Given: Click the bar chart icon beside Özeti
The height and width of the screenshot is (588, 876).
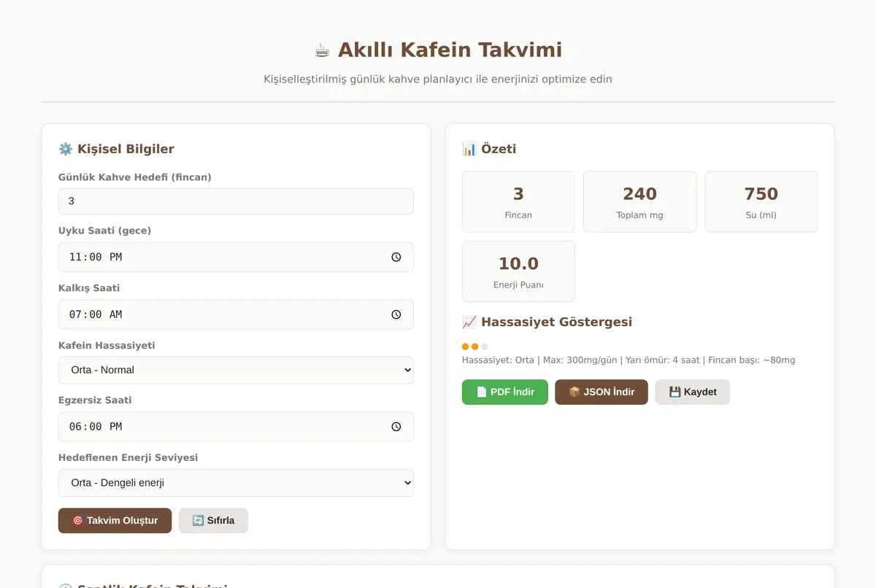Looking at the screenshot, I should point(469,149).
